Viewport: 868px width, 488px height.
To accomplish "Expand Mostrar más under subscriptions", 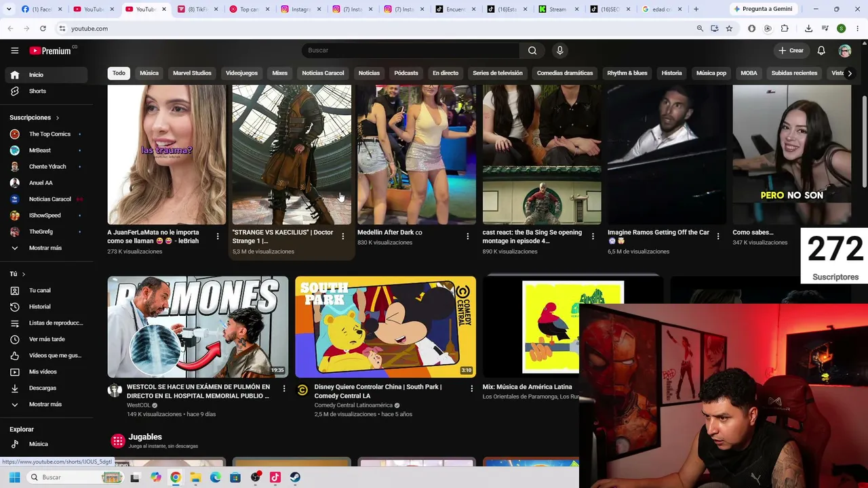I will tap(45, 248).
